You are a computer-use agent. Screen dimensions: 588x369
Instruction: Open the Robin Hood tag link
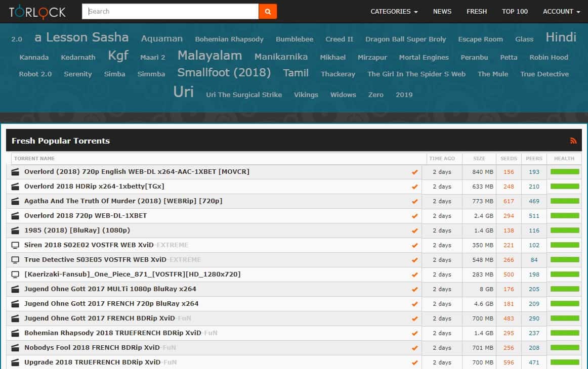click(x=549, y=57)
